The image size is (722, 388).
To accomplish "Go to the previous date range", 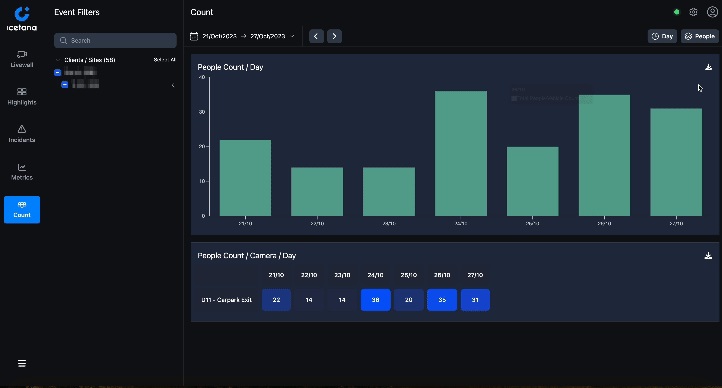I will pyautogui.click(x=316, y=36).
